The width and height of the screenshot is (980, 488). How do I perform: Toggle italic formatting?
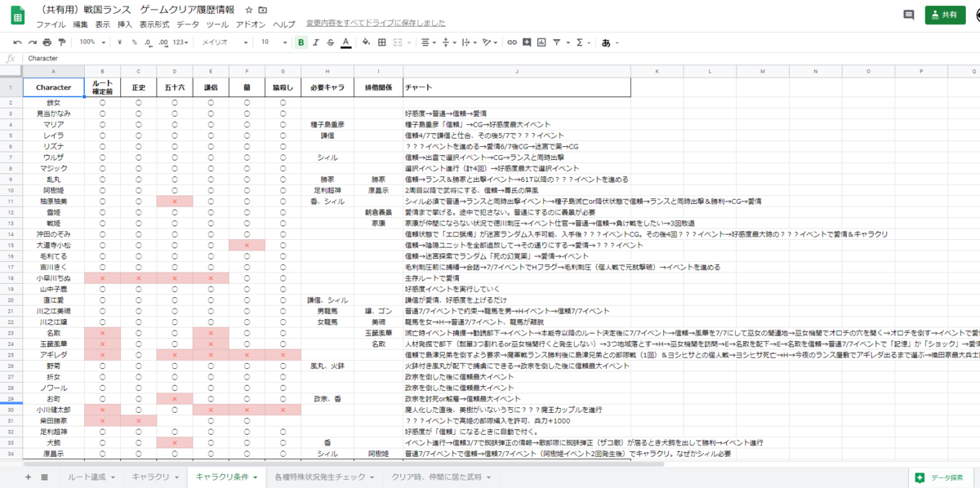pos(315,42)
